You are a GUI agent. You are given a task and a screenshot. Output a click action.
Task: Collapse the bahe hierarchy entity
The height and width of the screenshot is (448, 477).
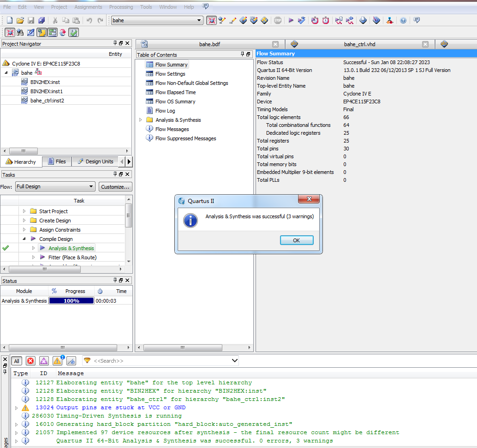[6, 72]
